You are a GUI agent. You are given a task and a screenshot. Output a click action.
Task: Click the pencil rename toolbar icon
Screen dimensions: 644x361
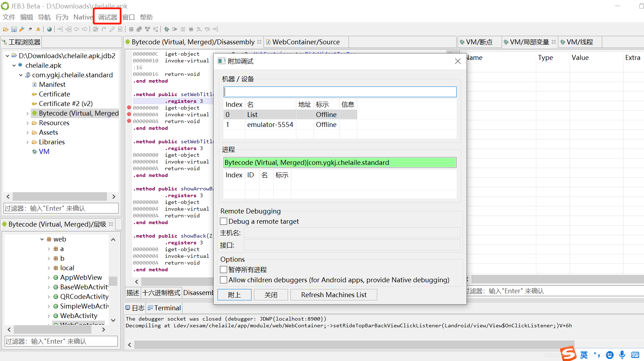tap(112, 29)
